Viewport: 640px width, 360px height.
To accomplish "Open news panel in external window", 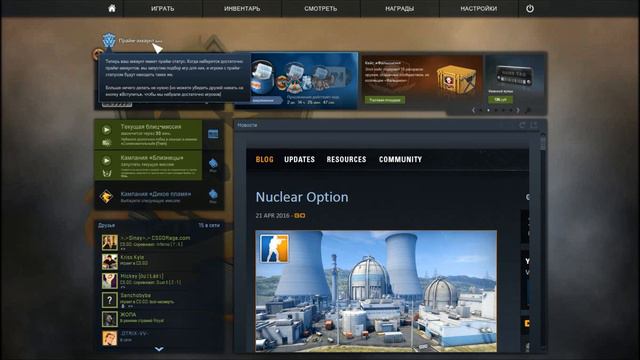I will tap(534, 125).
